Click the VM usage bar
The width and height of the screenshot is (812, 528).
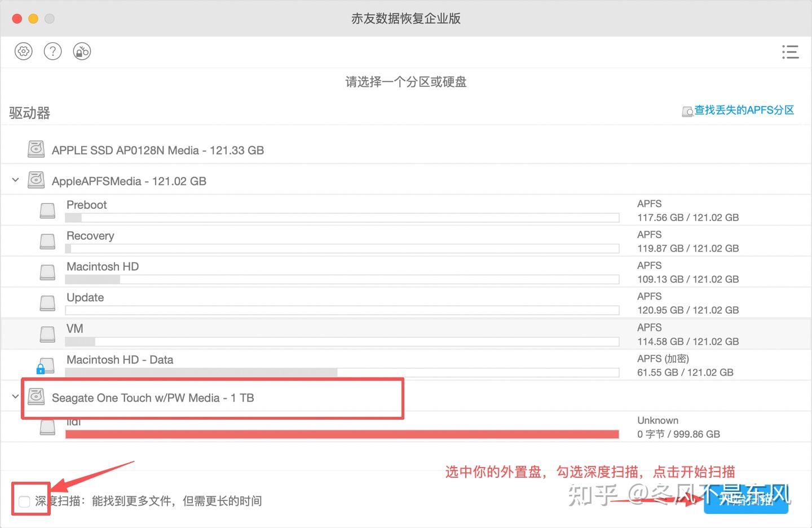(342, 342)
